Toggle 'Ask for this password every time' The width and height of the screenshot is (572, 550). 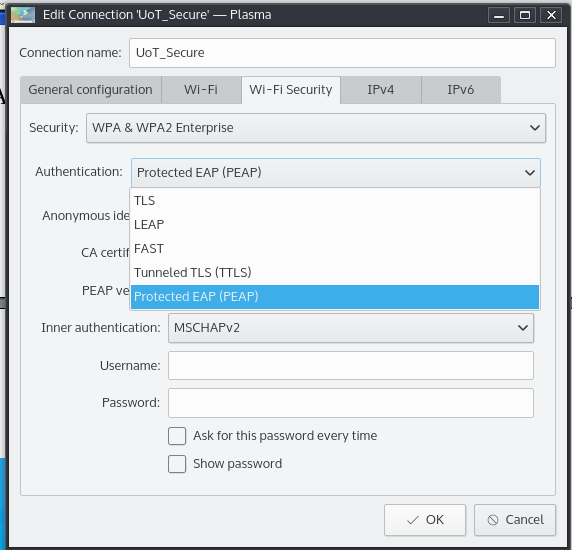tap(177, 436)
